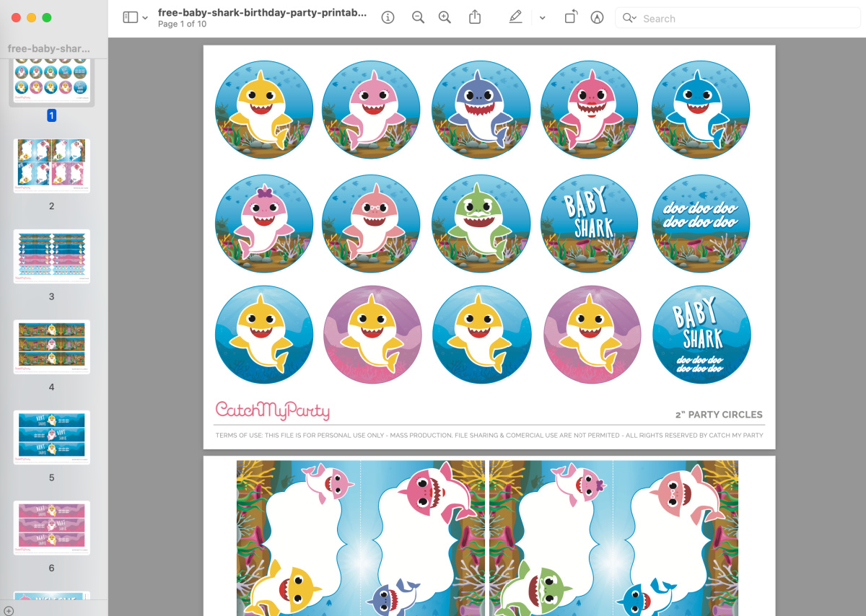Select page 2 thumbnail in sidebar

(x=52, y=166)
